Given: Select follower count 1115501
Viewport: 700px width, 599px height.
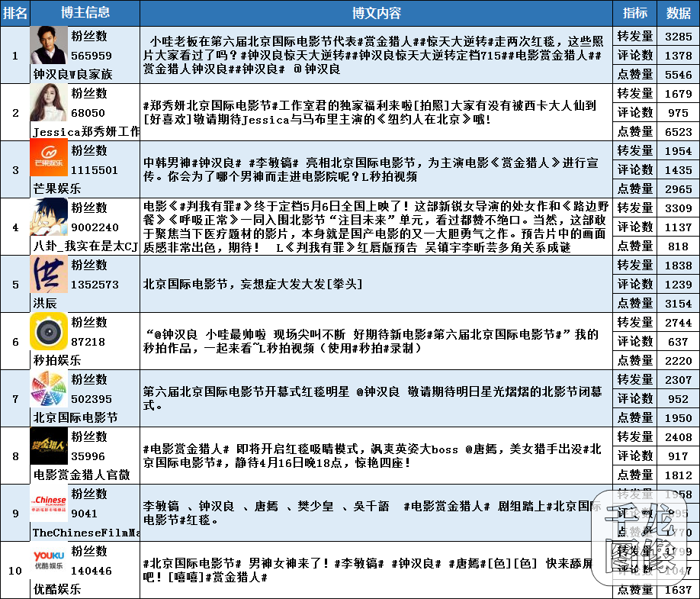Looking at the screenshot, I should 95,170.
